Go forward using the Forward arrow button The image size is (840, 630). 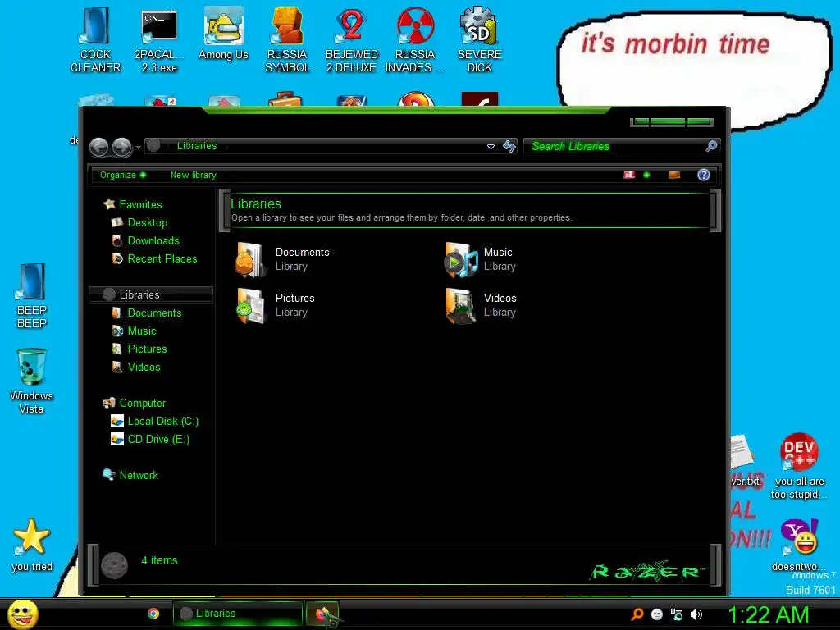[x=122, y=147]
